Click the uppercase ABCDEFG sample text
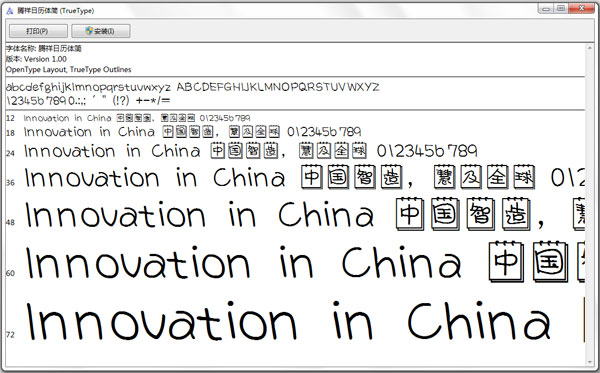Screen dimensions: 600x373 coord(278,87)
